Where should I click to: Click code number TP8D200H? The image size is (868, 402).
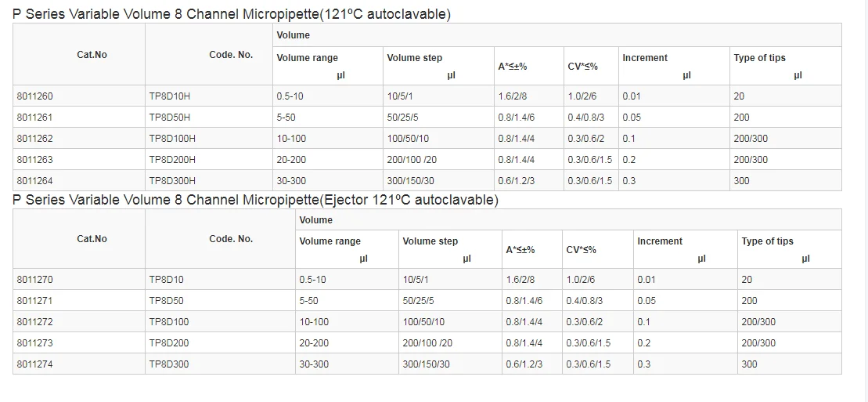pyautogui.click(x=172, y=160)
